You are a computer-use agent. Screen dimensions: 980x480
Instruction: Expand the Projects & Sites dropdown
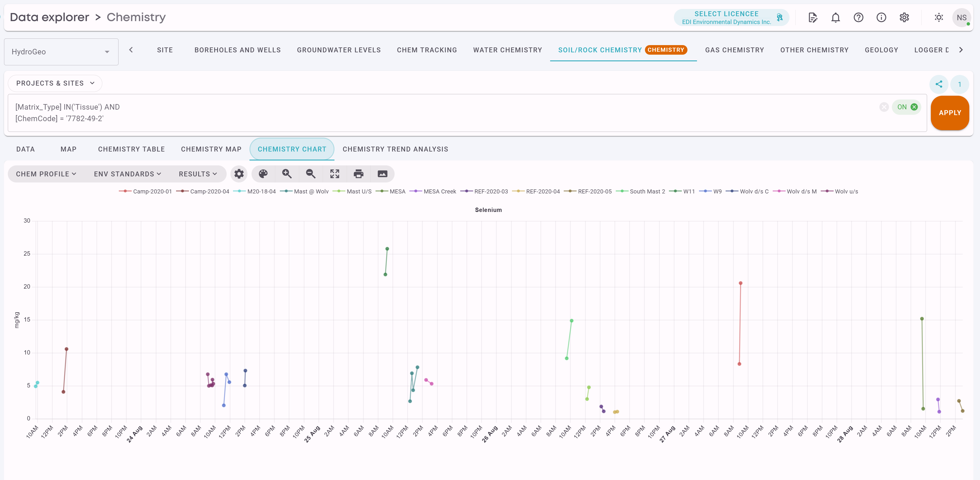point(55,83)
